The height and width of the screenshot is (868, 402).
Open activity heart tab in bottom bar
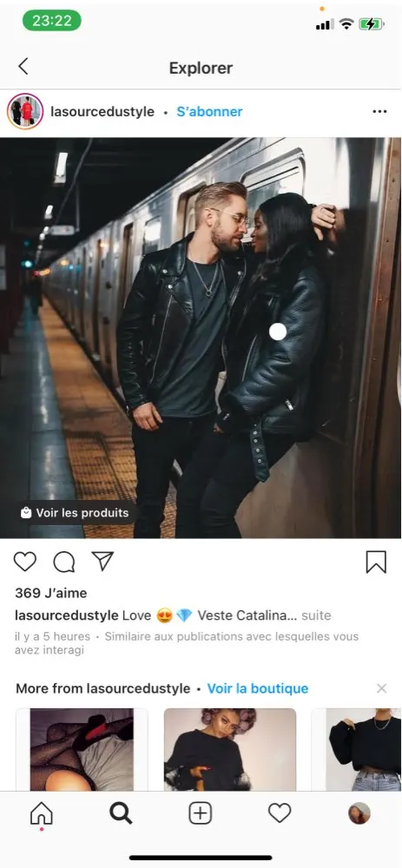pyautogui.click(x=280, y=813)
